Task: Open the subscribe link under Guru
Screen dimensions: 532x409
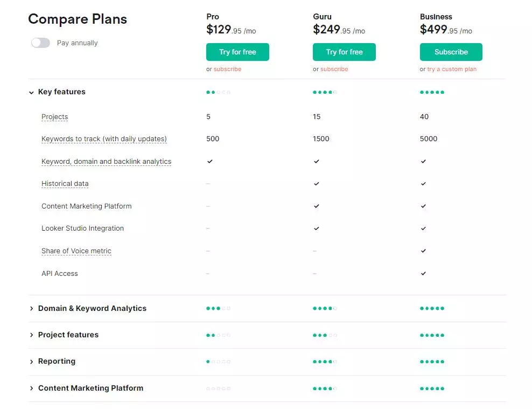Action: click(334, 69)
